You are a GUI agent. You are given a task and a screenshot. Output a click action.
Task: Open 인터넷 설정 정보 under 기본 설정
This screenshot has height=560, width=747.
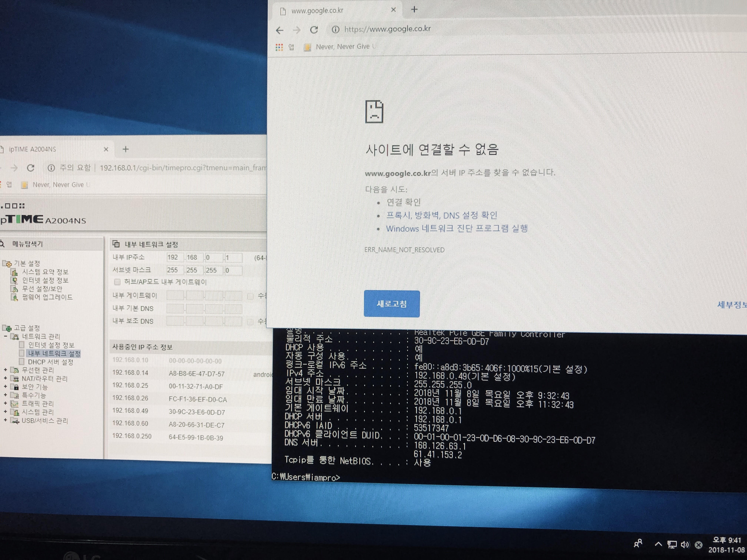click(x=45, y=280)
